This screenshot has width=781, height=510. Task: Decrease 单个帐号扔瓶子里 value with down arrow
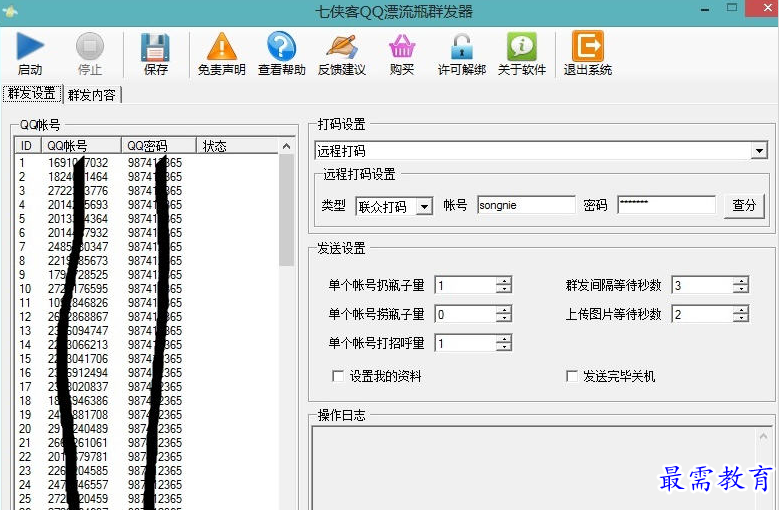pyautogui.click(x=504, y=289)
